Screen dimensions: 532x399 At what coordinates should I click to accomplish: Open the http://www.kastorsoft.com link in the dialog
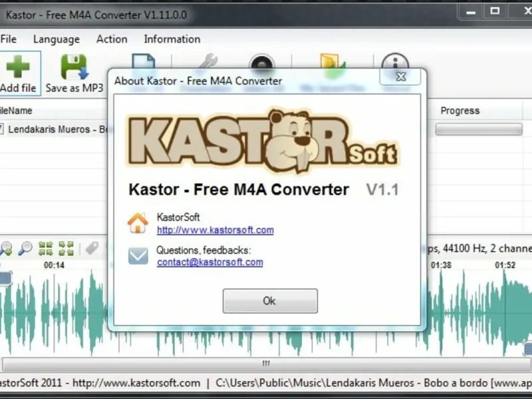click(215, 230)
